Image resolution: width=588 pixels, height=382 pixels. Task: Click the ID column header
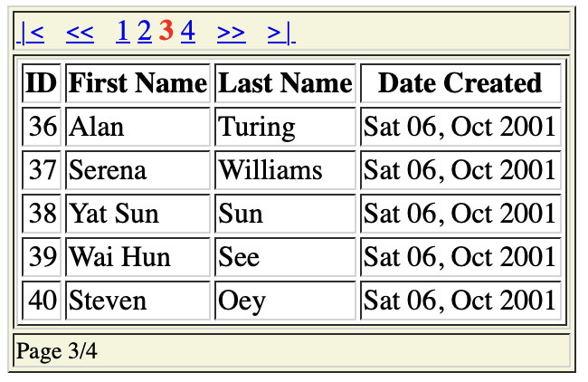[x=42, y=82]
